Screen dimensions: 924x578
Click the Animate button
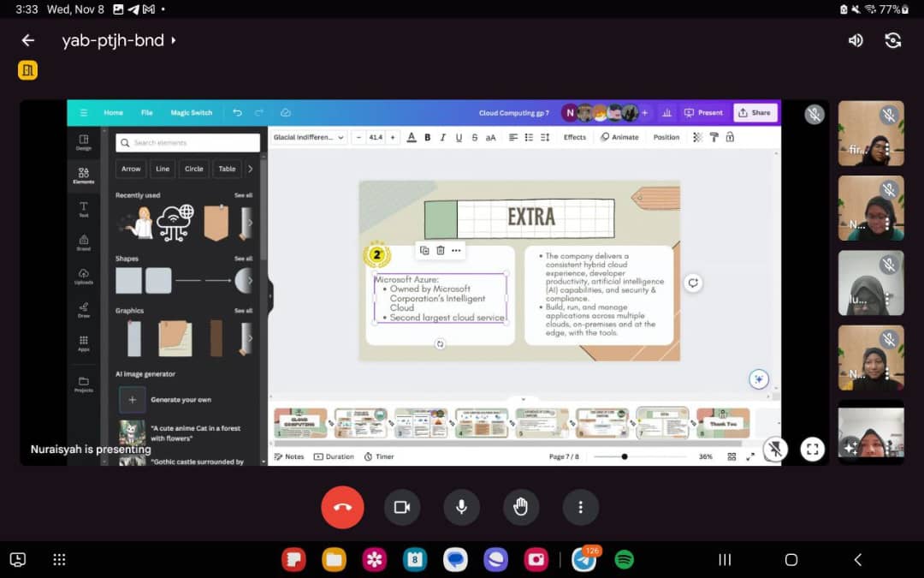[619, 137]
